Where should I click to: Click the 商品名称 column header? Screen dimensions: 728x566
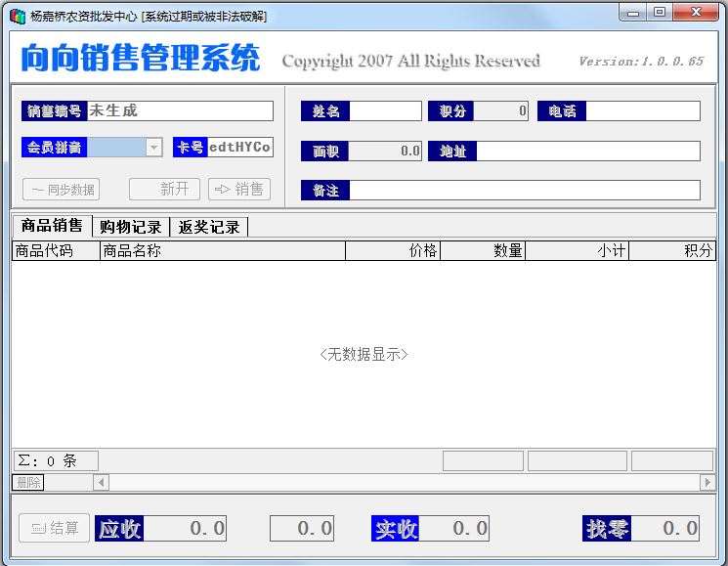click(x=223, y=251)
